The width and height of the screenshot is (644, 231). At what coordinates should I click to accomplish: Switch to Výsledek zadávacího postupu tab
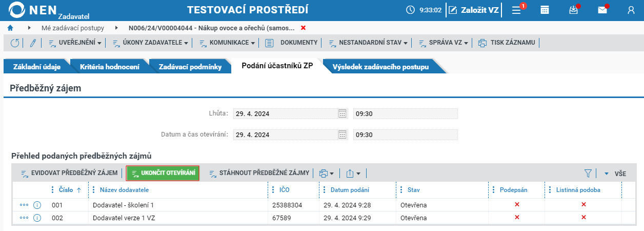380,67
